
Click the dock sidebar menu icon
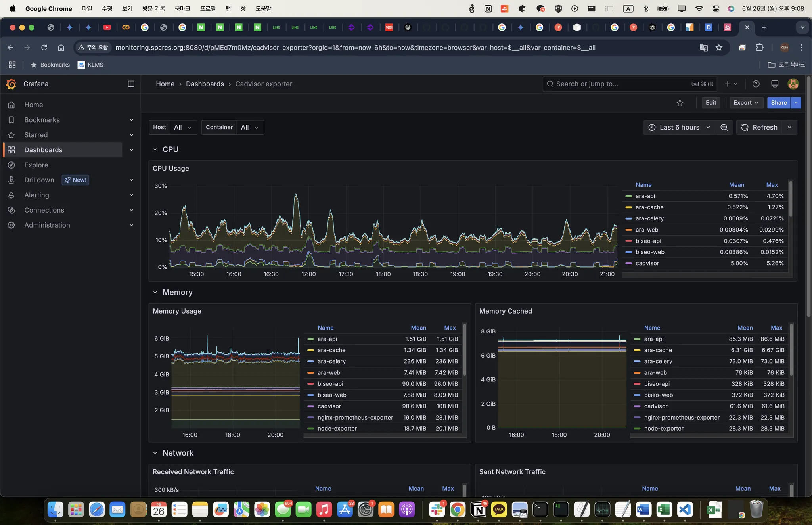pos(131,84)
